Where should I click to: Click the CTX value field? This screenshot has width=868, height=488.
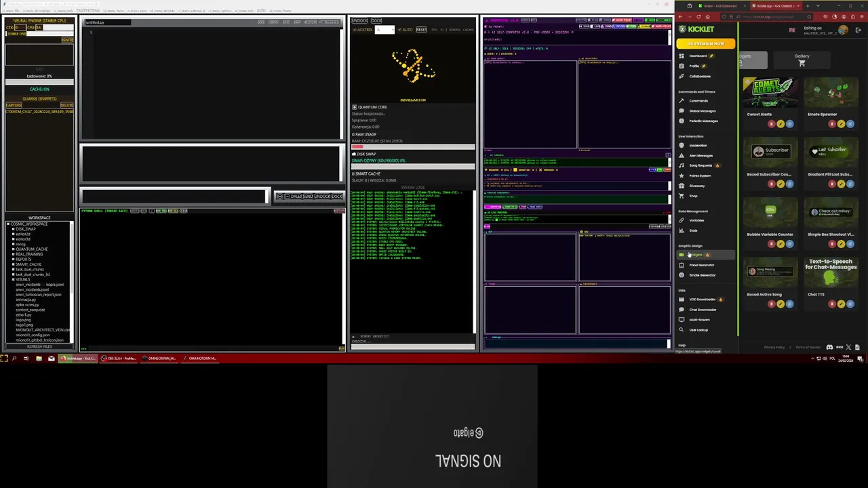(x=19, y=28)
